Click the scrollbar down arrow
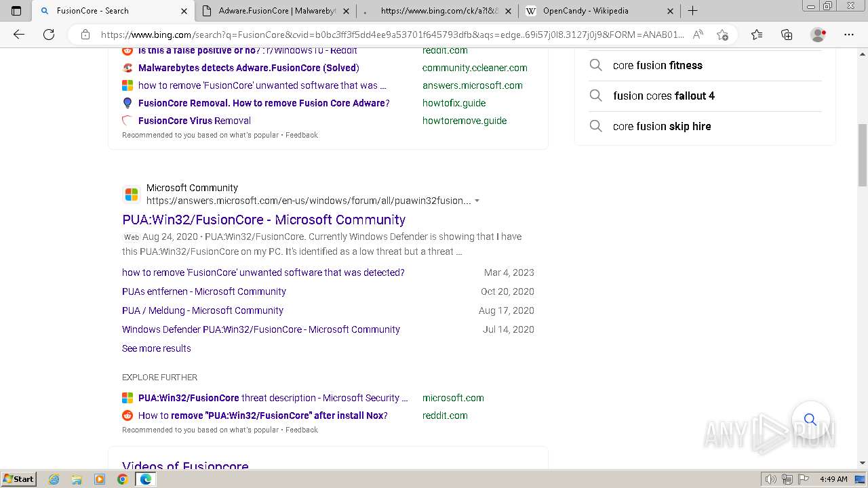 pyautogui.click(x=862, y=463)
